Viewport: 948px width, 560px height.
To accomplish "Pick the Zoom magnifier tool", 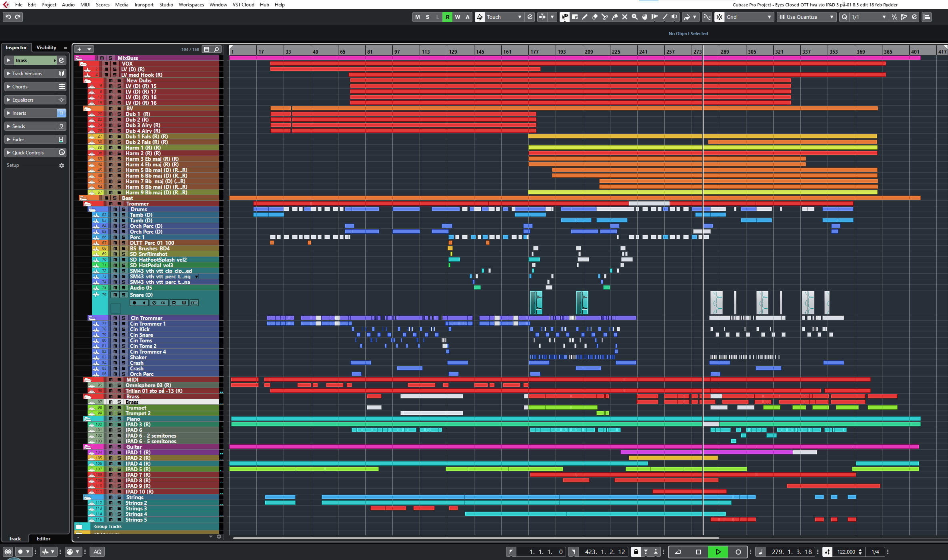I will click(x=635, y=17).
